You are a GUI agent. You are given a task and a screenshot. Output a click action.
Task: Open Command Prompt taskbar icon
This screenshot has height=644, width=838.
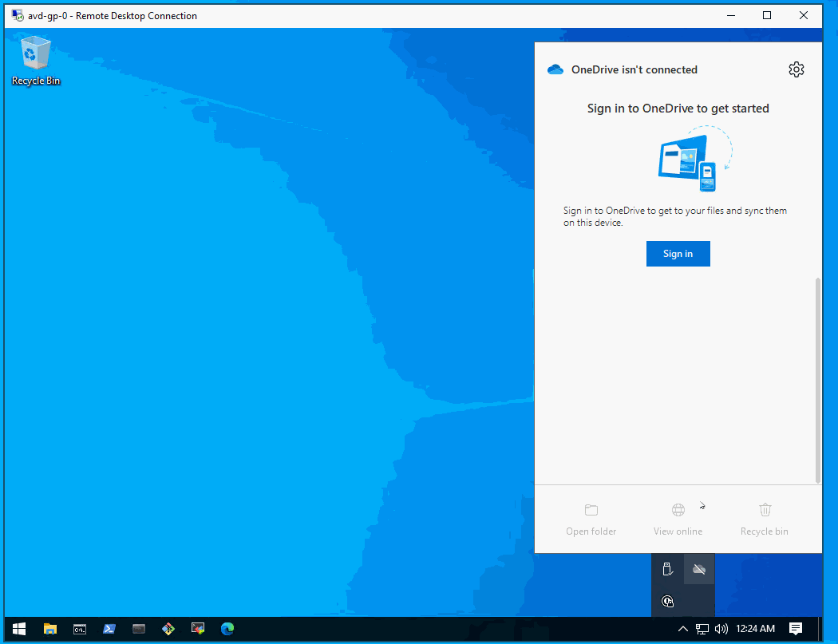80,629
